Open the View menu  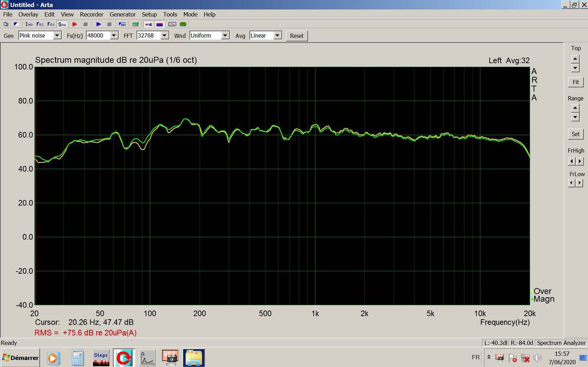pyautogui.click(x=67, y=14)
